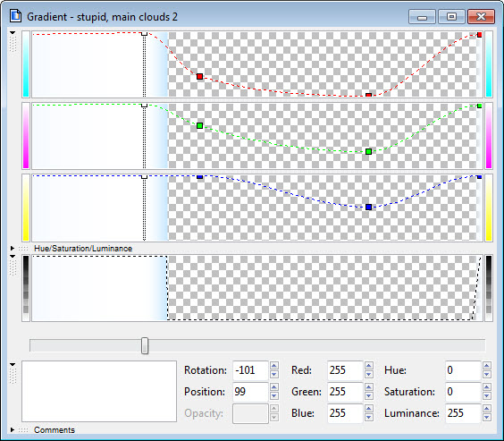Viewport: 504px width, 441px height.
Task: Decrease the Position value with down arrow
Action: point(274,396)
